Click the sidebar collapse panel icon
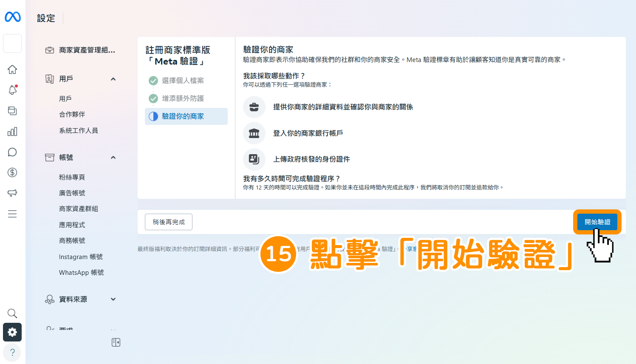The height and width of the screenshot is (364, 636). pos(116,342)
